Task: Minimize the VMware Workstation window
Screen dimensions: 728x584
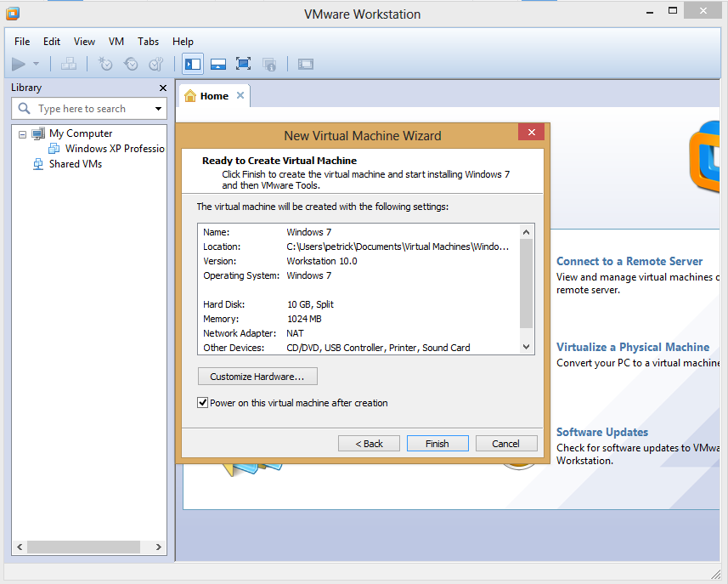Action: (x=650, y=12)
